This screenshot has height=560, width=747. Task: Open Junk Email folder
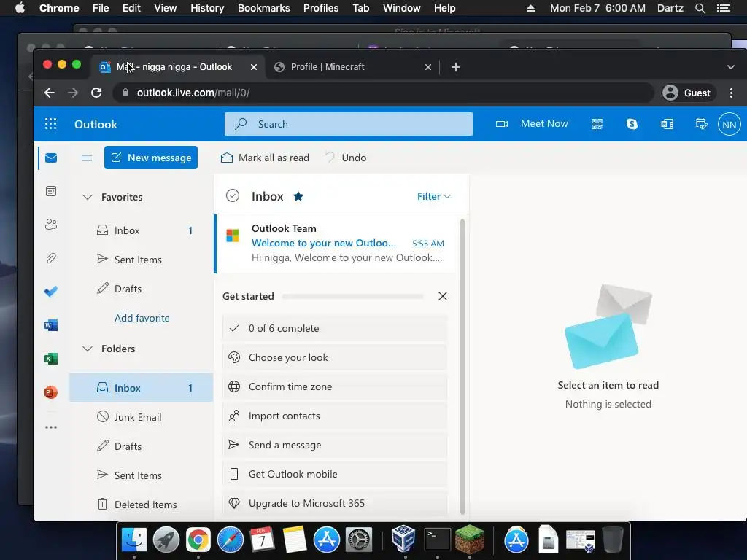(x=141, y=417)
